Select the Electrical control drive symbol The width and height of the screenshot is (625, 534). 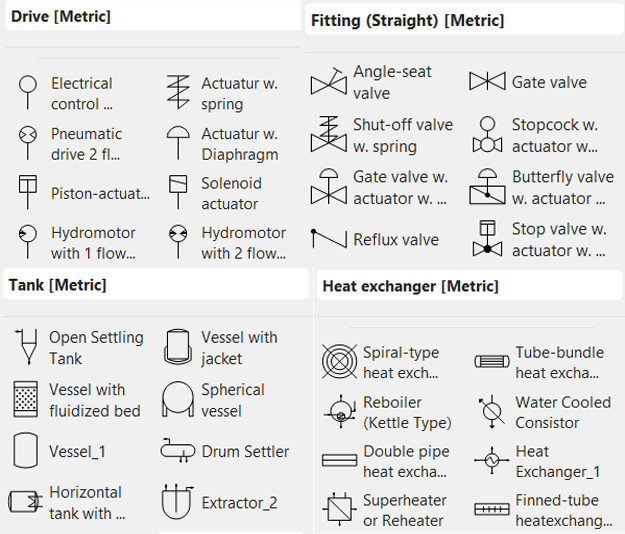[28, 93]
